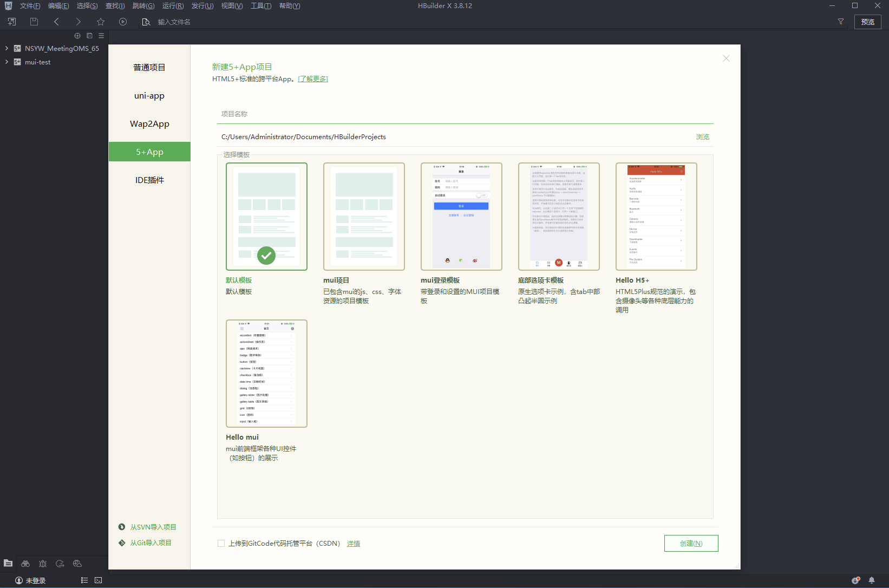
Task: Click the 浏览 browse link
Action: (x=702, y=137)
